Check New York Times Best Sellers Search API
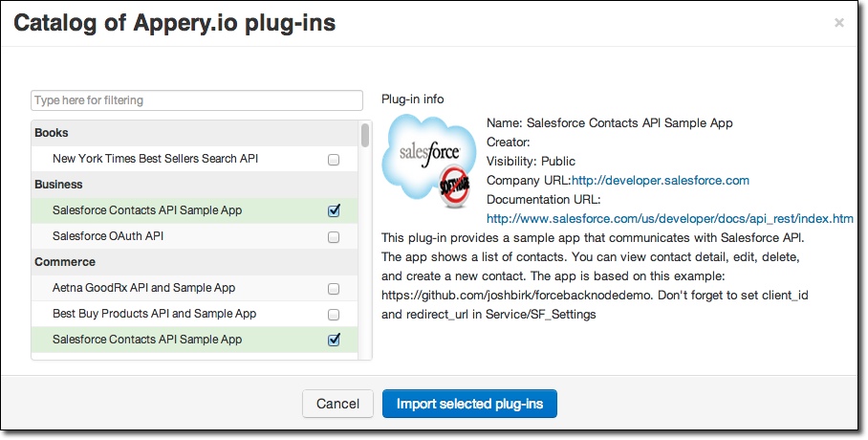 click(x=334, y=160)
